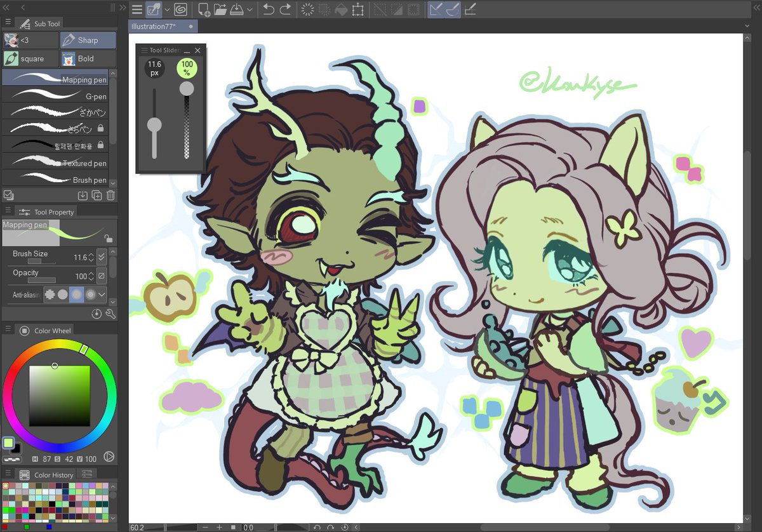Switch color space with play-circle icon
The width and height of the screenshot is (762, 532).
coord(109,456)
